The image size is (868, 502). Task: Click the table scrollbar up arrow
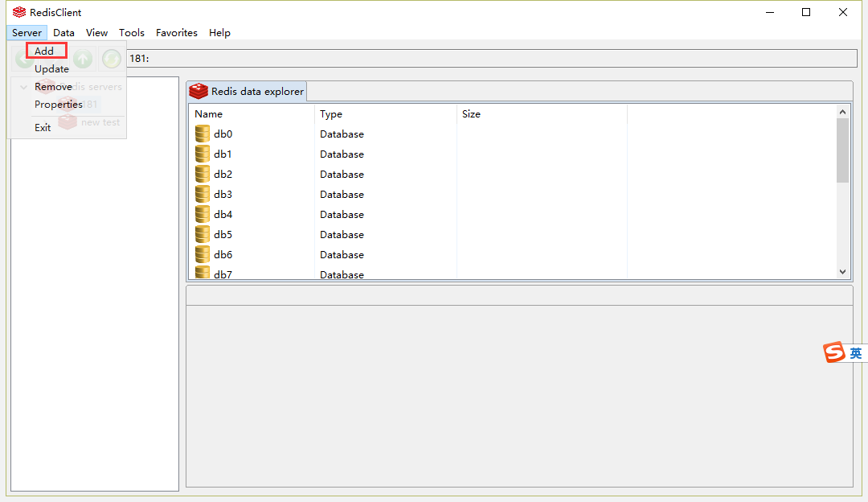click(x=842, y=112)
